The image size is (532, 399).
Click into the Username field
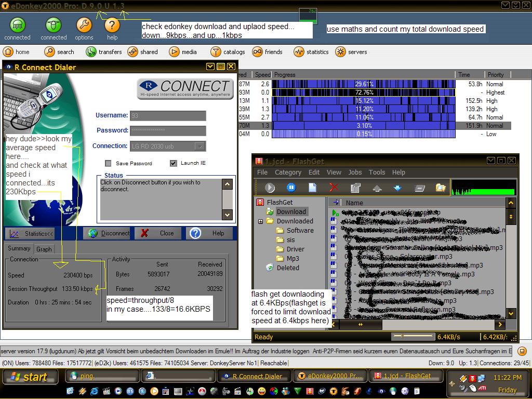(168, 116)
